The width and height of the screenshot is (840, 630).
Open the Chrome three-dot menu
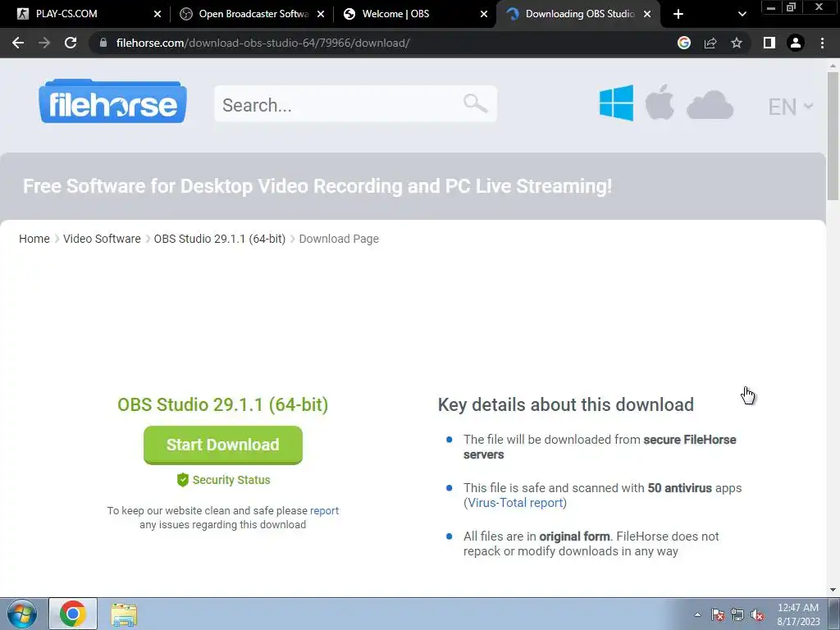[x=822, y=43]
